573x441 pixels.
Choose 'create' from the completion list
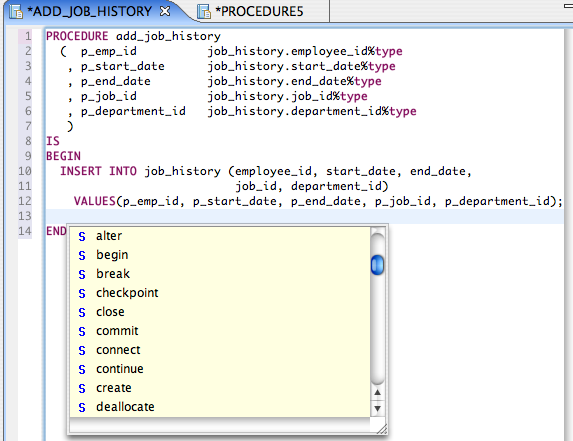pyautogui.click(x=220, y=388)
